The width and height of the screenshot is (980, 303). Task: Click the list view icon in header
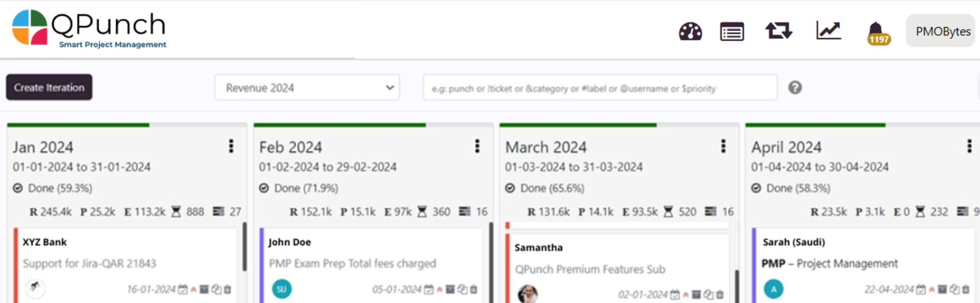pos(732,32)
